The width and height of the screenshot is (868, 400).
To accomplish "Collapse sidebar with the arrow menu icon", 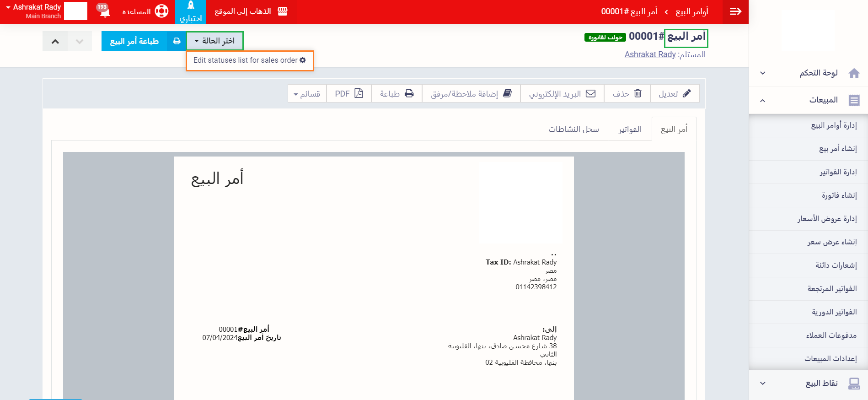I will coord(735,11).
